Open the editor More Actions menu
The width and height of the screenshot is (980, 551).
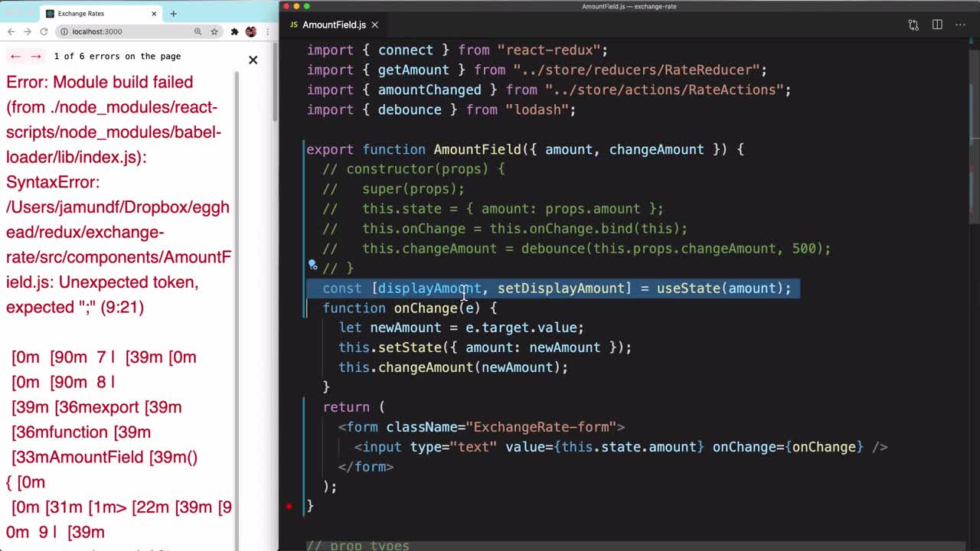[x=960, y=24]
